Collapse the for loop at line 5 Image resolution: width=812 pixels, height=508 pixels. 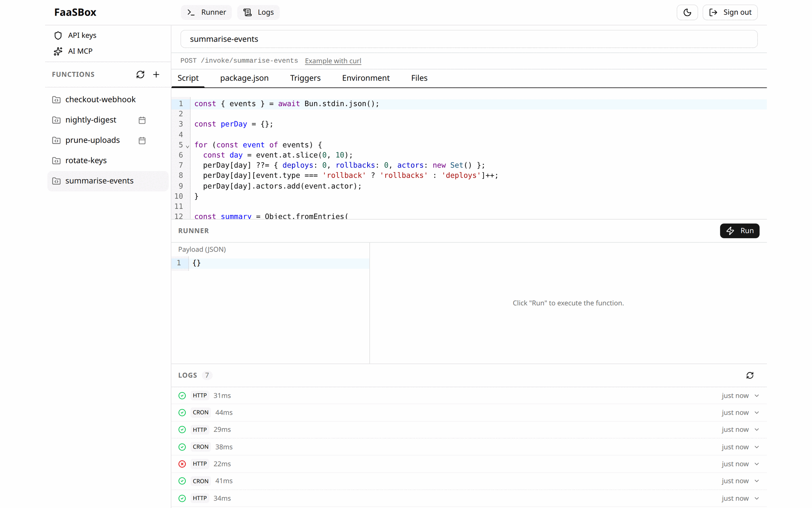click(187, 146)
